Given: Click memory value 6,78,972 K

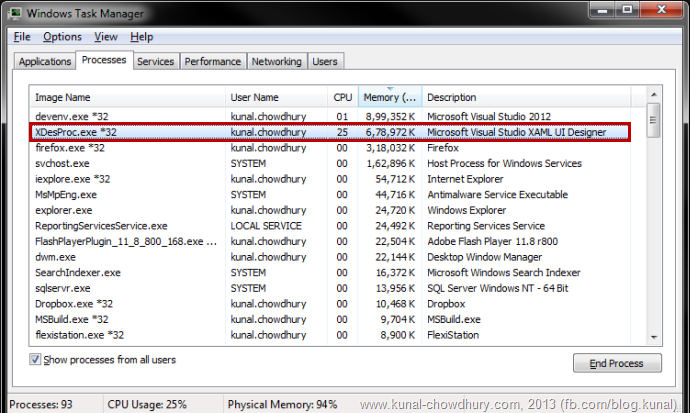Looking at the screenshot, I should [390, 132].
